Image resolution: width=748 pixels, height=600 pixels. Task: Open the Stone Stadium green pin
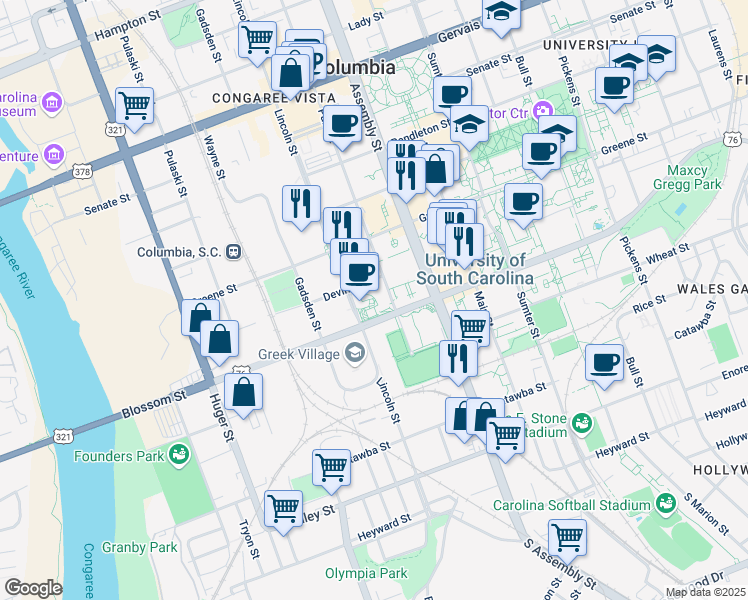(582, 424)
